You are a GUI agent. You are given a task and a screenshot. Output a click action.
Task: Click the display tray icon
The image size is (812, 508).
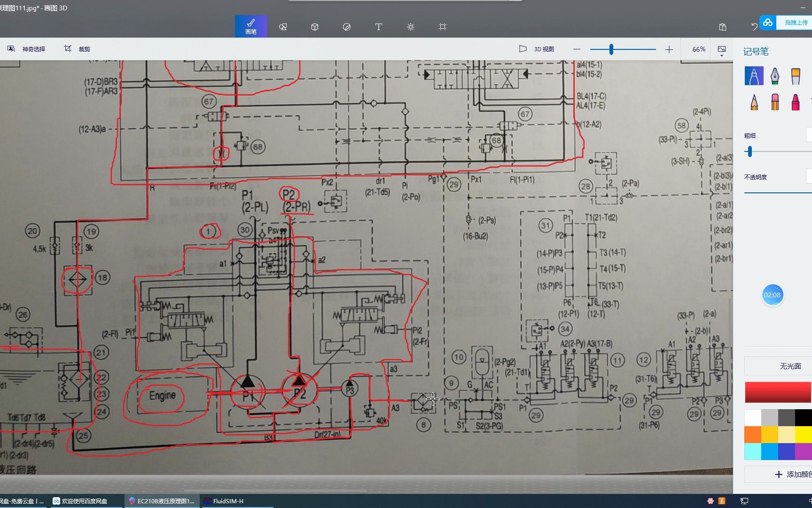coord(744,501)
